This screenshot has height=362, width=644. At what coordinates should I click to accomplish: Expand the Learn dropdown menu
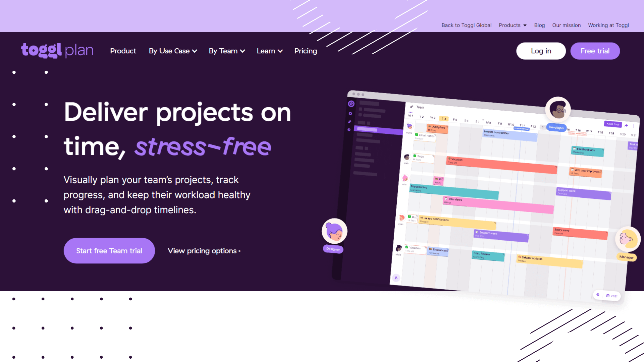(268, 51)
